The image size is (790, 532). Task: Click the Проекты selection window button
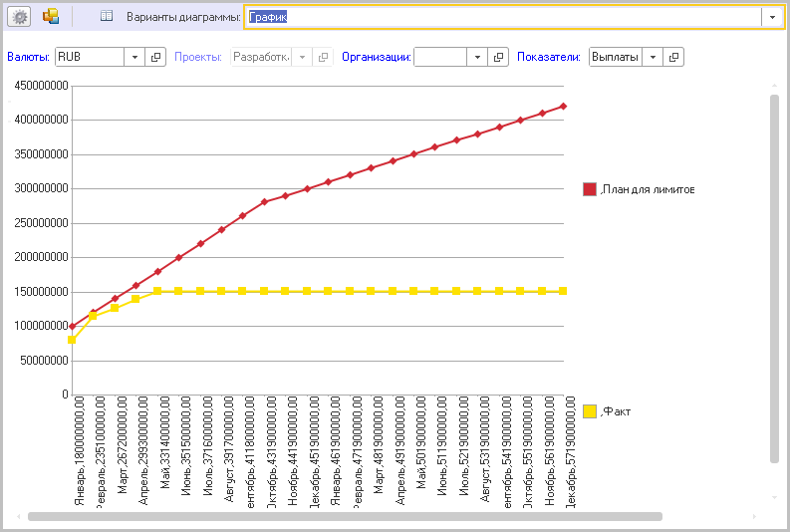click(322, 58)
